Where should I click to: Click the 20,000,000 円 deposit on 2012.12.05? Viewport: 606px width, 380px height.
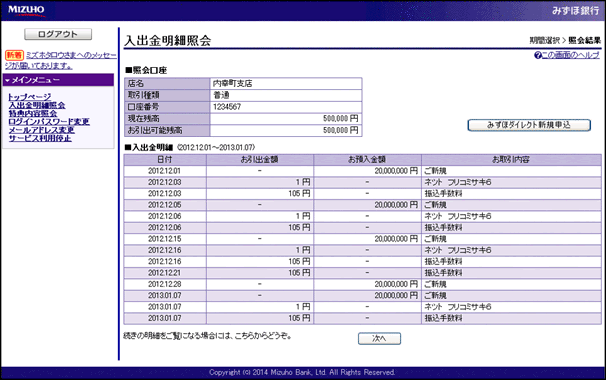pyautogui.click(x=396, y=205)
